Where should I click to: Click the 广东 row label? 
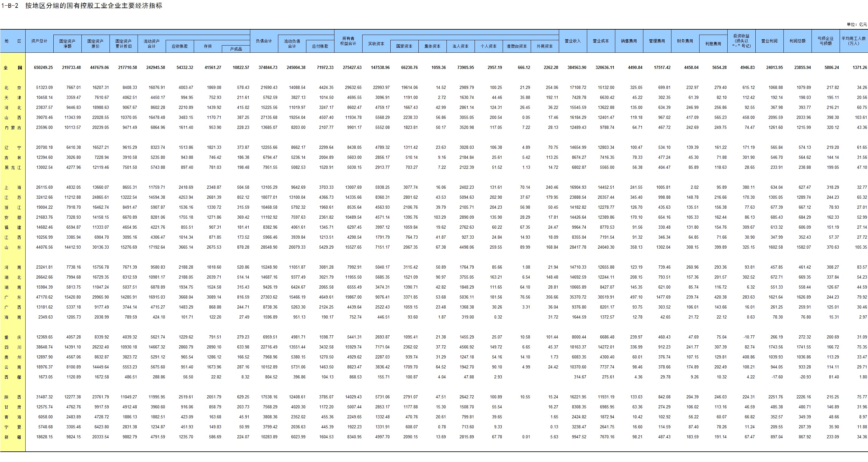point(12,297)
